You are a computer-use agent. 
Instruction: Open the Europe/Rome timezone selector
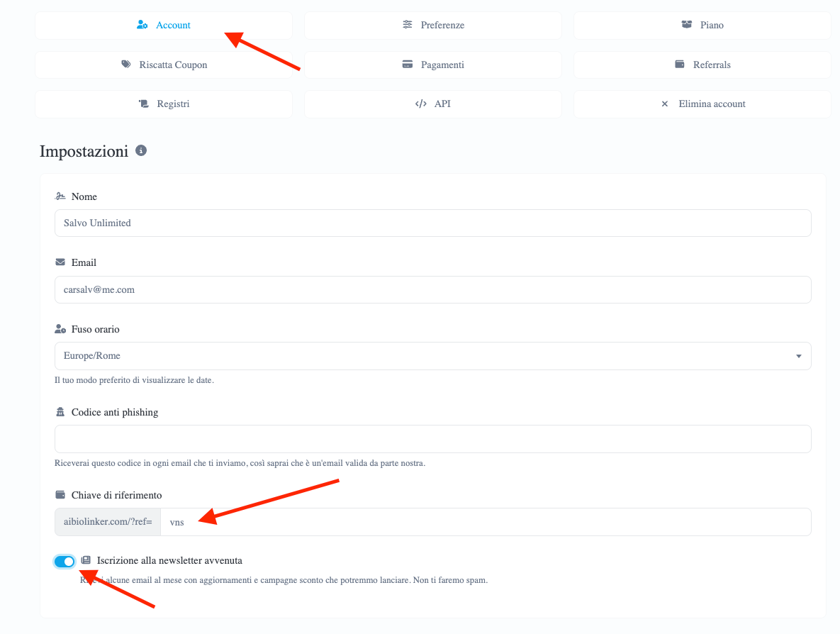[x=433, y=356]
